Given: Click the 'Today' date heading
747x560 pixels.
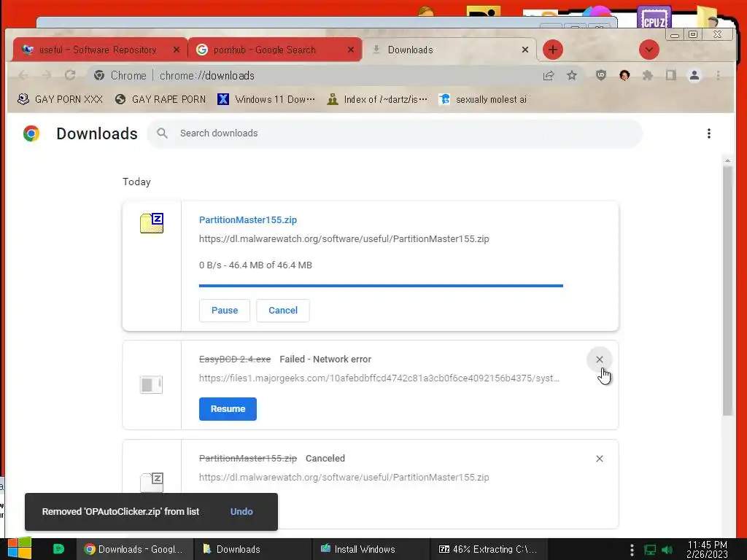Looking at the screenshot, I should 136,182.
